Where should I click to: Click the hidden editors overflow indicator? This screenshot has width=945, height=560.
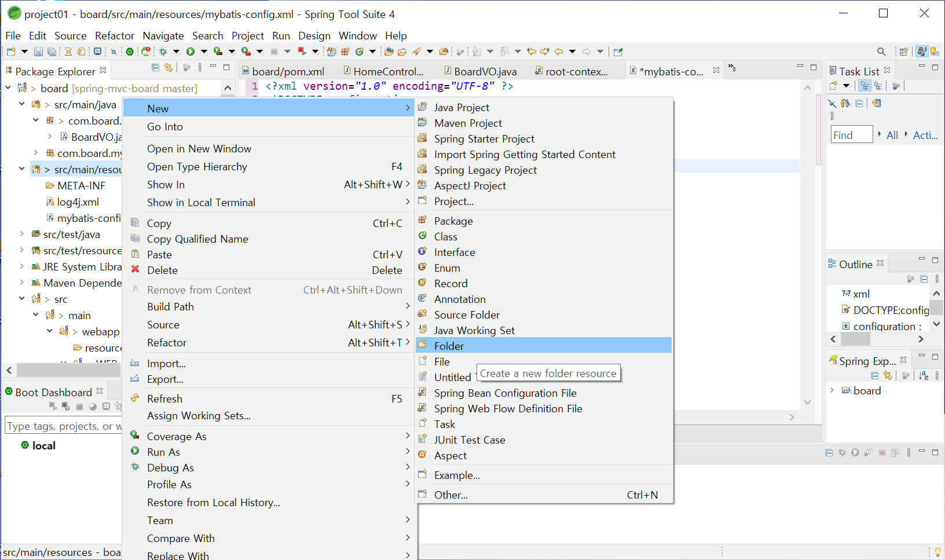coord(732,68)
